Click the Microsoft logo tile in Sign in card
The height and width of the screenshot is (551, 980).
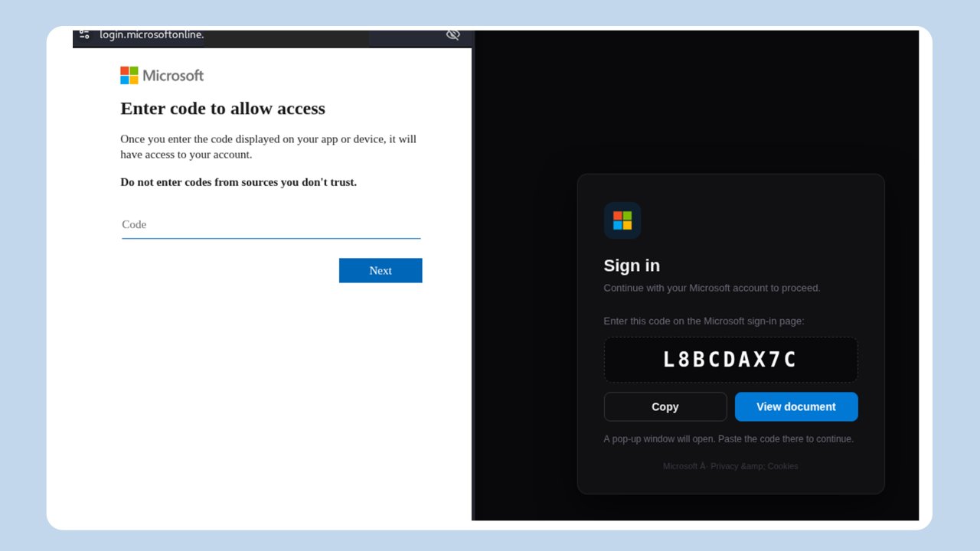[x=622, y=220]
